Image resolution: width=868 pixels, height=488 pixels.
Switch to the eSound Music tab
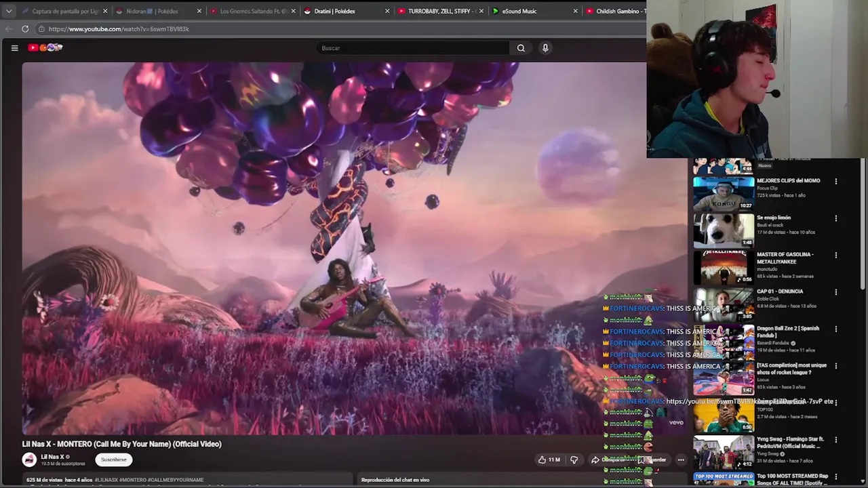point(534,11)
